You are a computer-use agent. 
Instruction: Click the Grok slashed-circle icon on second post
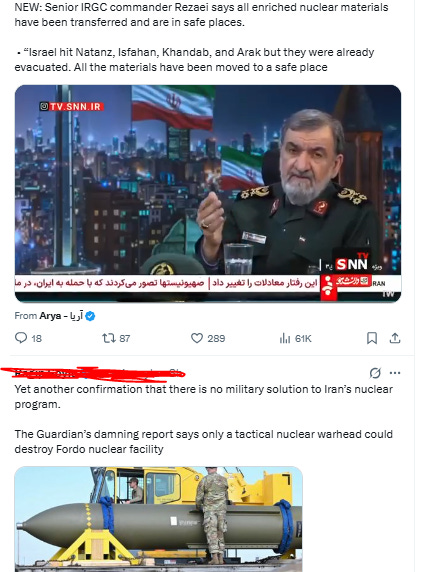pos(375,373)
